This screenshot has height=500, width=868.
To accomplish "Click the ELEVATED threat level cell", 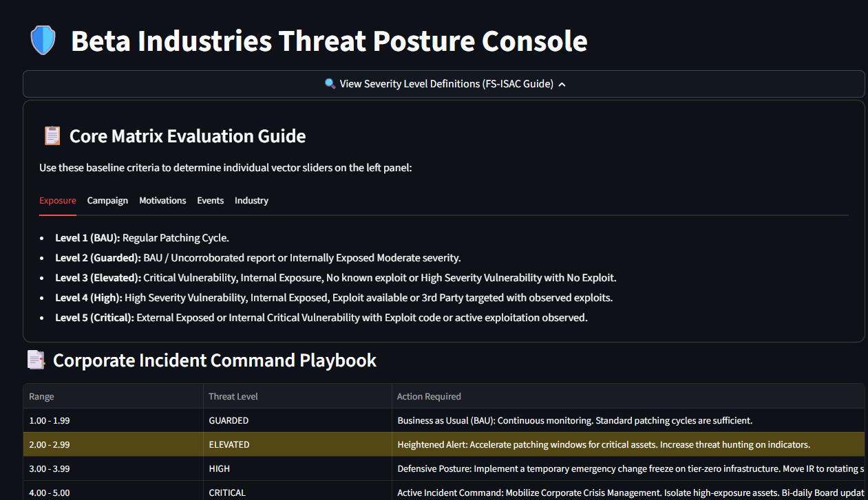I will 297,444.
